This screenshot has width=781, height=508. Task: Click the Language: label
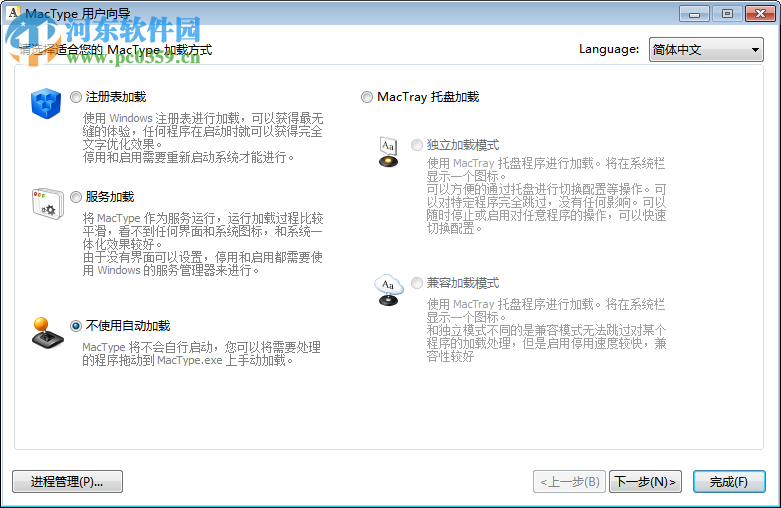(609, 49)
